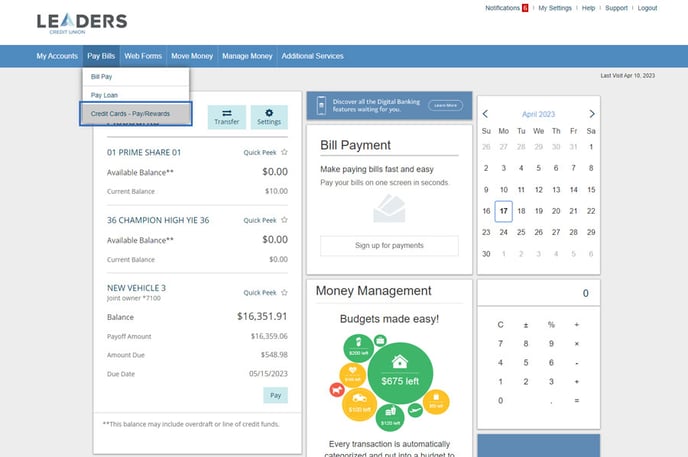The width and height of the screenshot is (688, 457).
Task: Click the $200 left green budget bubble
Action: 358,347
